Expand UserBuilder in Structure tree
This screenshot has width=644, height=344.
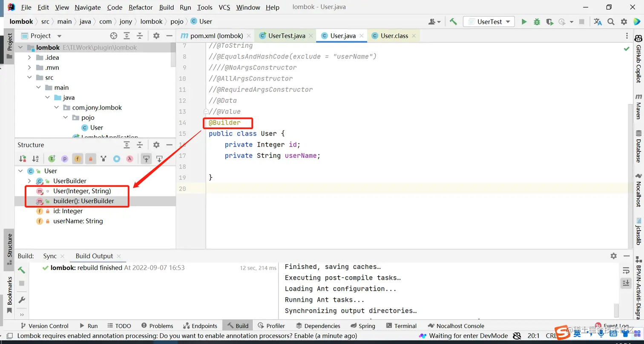coord(29,181)
